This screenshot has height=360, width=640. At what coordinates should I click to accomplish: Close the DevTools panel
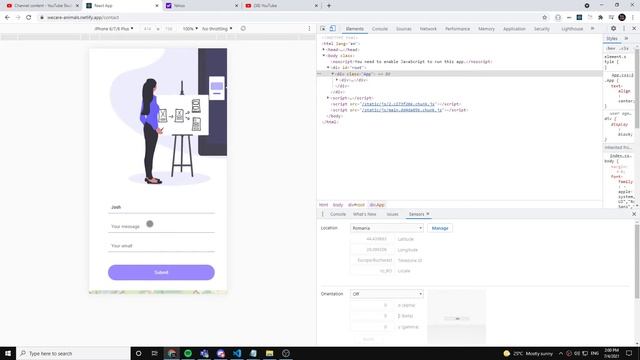tap(634, 29)
